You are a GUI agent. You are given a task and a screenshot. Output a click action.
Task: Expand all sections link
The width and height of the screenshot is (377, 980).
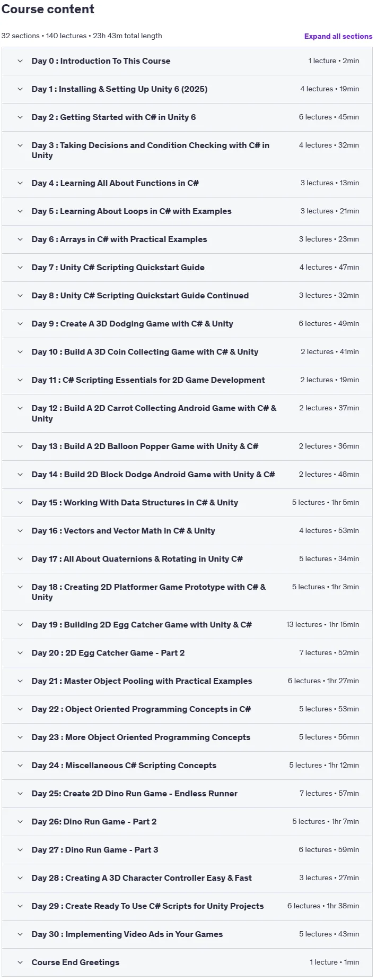(x=338, y=36)
